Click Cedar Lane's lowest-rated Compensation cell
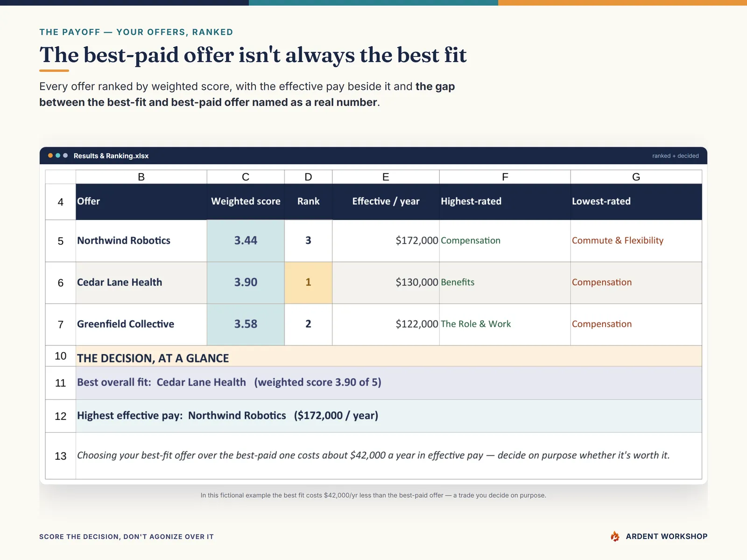 click(x=636, y=283)
